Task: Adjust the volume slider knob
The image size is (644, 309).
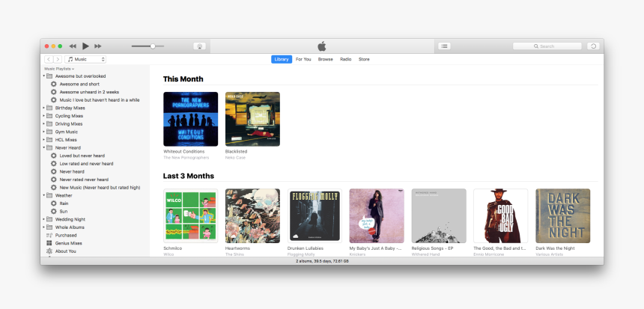Action: pyautogui.click(x=153, y=46)
